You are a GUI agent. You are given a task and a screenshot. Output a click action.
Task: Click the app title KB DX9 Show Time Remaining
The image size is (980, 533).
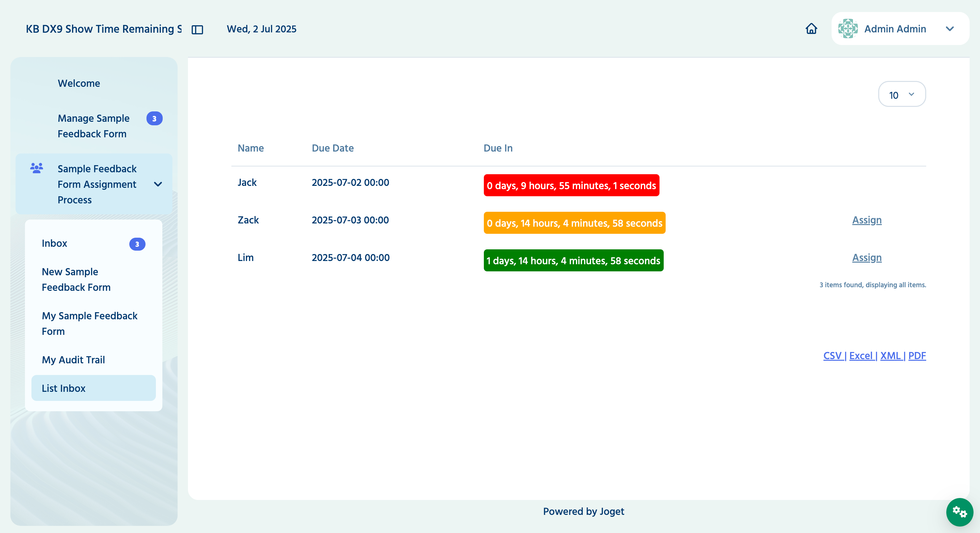103,29
